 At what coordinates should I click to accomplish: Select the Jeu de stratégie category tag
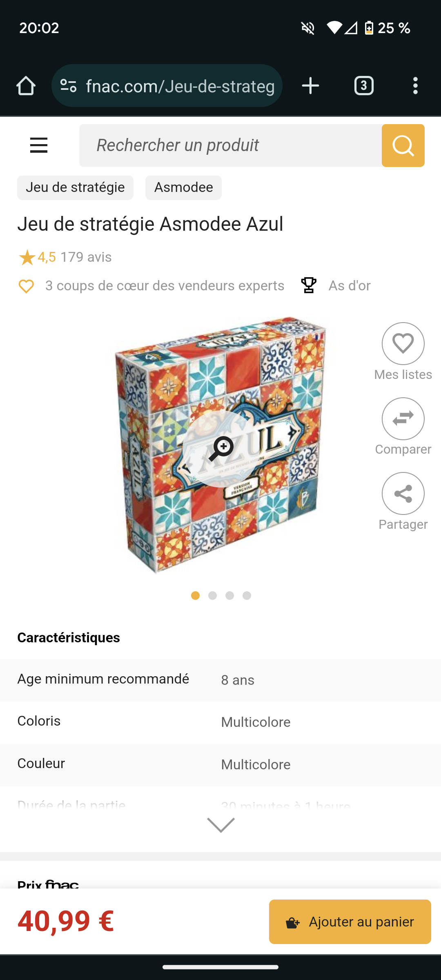click(75, 187)
